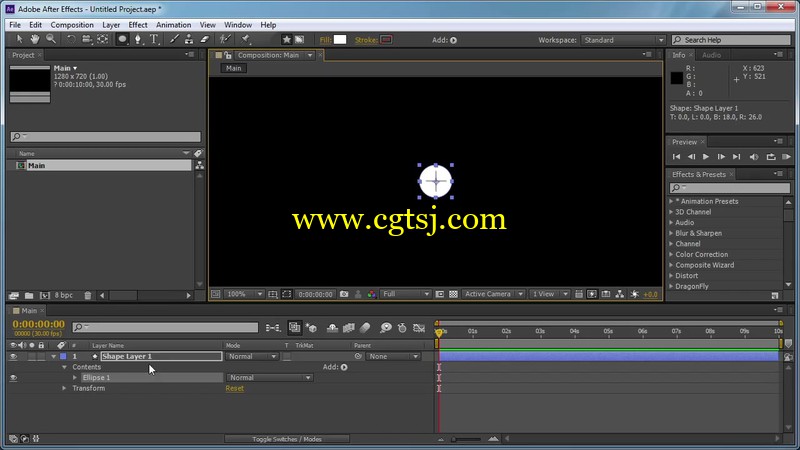Click the Live Update timeline button
Screen dimensions: 800x450
click(x=294, y=328)
